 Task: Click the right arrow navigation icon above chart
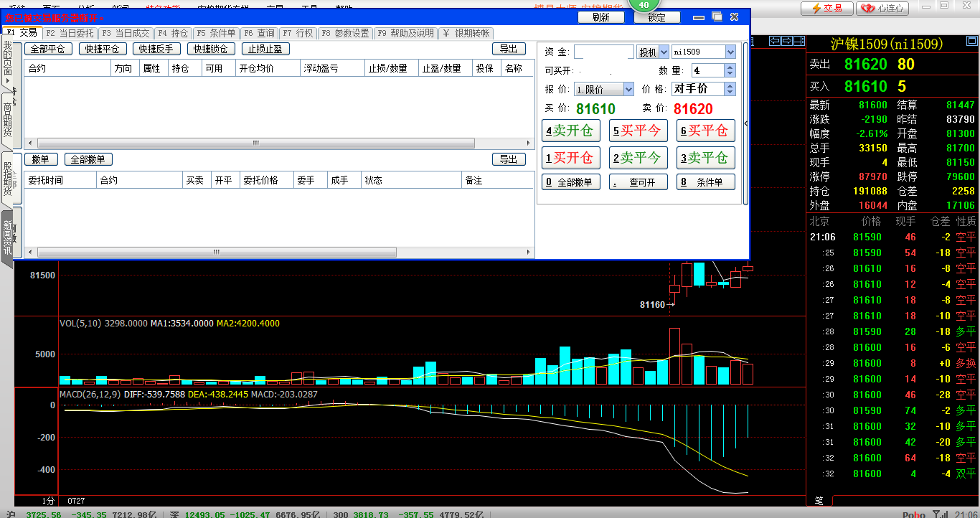(x=787, y=41)
